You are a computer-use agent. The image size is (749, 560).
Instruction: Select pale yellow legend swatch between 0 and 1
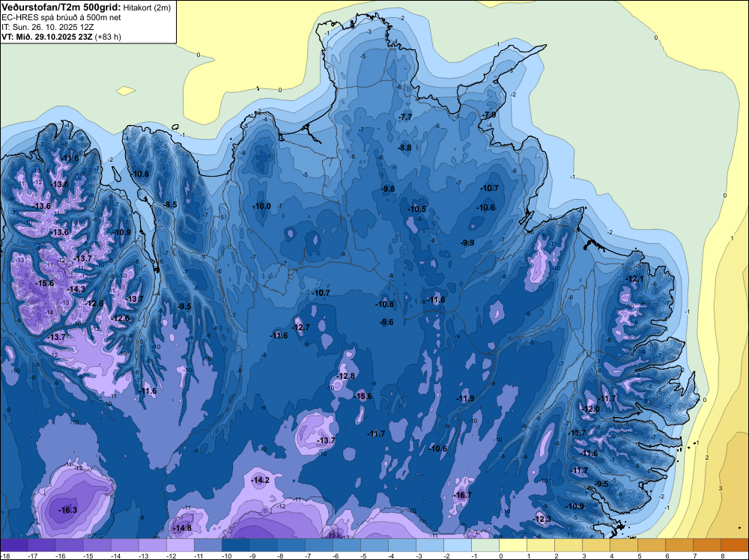(x=513, y=545)
